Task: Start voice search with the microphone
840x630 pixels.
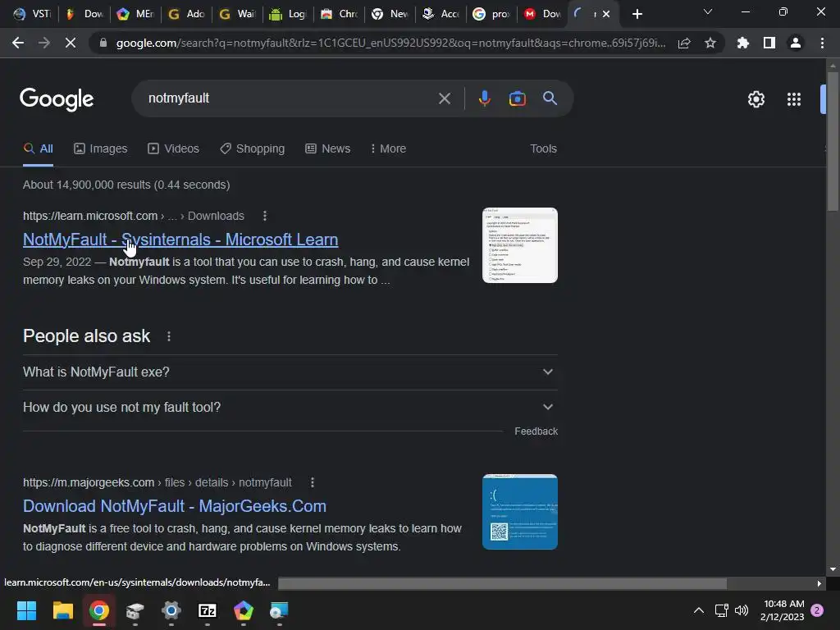Action: point(484,98)
